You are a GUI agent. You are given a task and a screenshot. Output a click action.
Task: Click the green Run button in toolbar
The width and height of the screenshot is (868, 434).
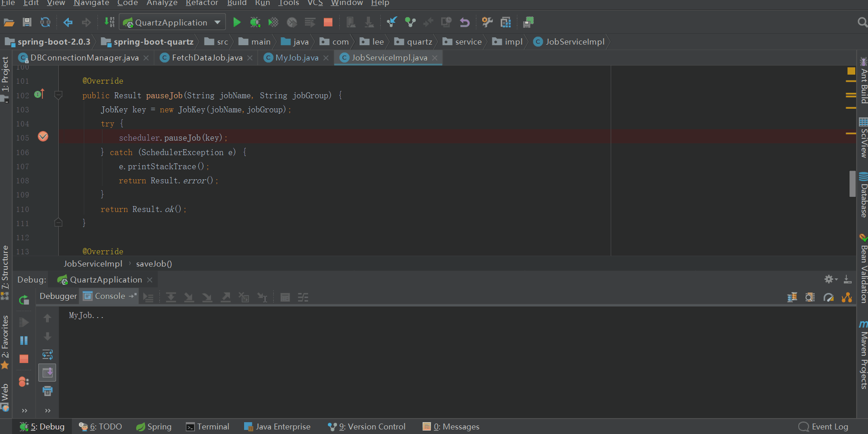(236, 22)
